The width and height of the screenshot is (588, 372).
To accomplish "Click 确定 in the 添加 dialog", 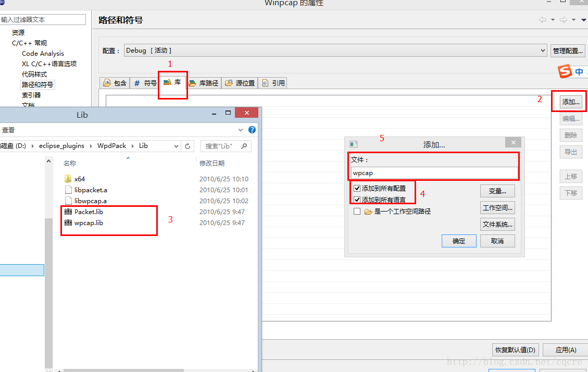I will (x=459, y=241).
